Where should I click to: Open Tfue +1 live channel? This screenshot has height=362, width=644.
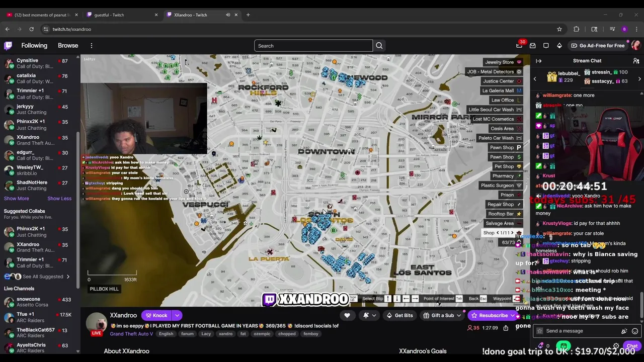tap(38, 318)
